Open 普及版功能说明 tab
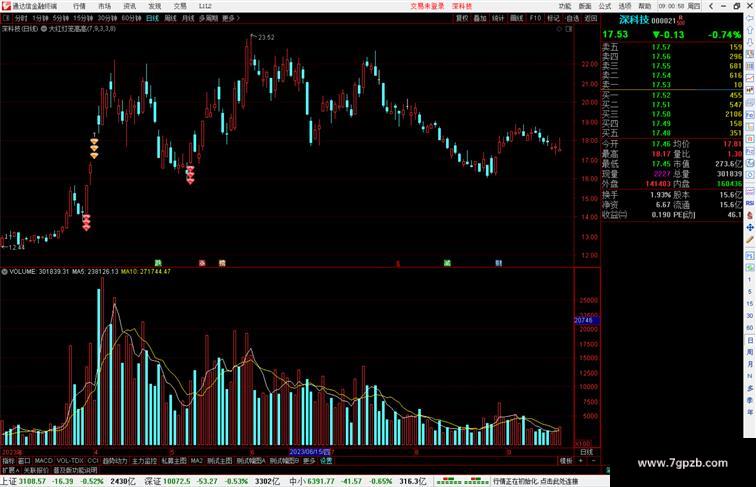This screenshot has height=487, width=756. click(75, 470)
